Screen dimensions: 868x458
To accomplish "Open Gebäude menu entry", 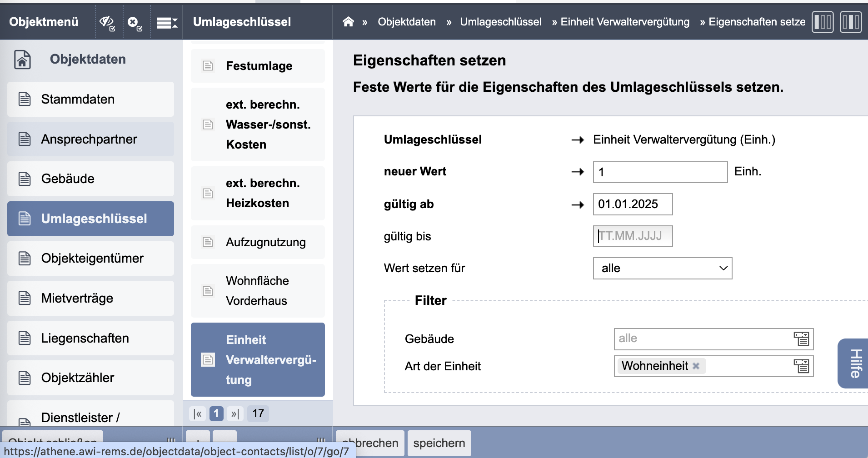I will coord(90,179).
